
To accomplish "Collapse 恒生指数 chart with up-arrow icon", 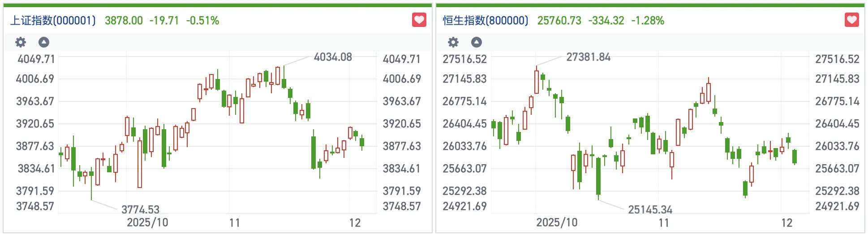I will tap(477, 42).
